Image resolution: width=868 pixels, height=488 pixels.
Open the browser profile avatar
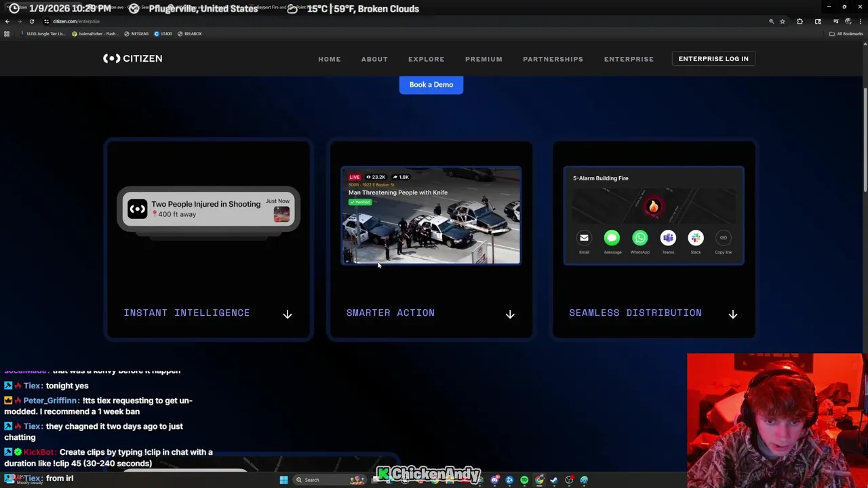[x=848, y=22]
